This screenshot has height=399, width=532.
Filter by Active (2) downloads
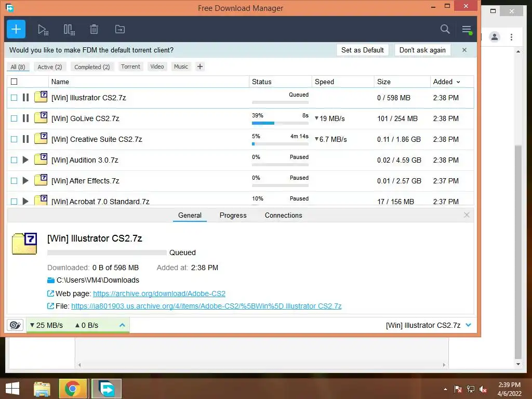click(50, 67)
